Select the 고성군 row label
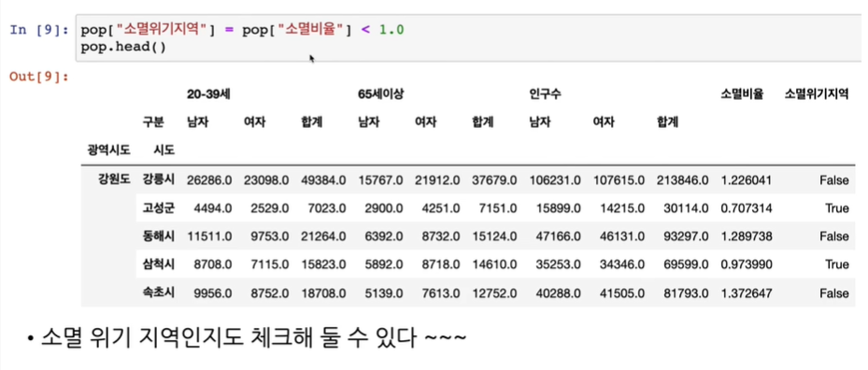Screen dimensions: 868x370 click(159, 207)
